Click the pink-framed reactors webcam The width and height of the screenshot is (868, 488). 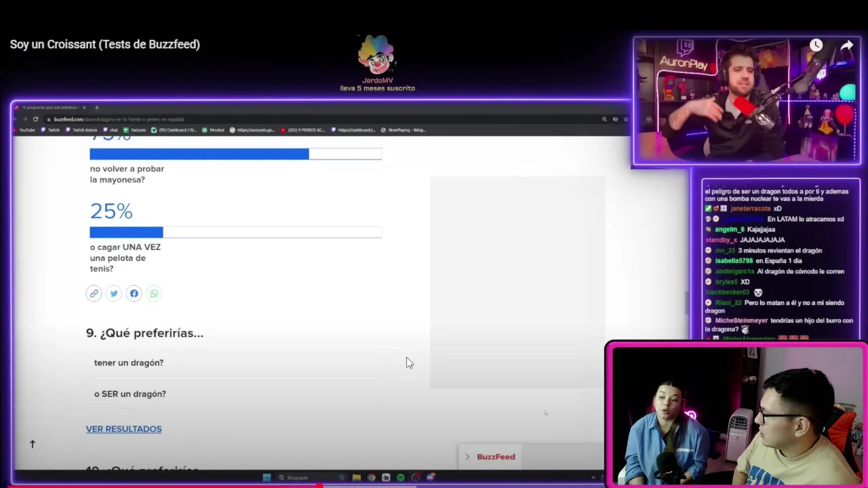tap(737, 415)
